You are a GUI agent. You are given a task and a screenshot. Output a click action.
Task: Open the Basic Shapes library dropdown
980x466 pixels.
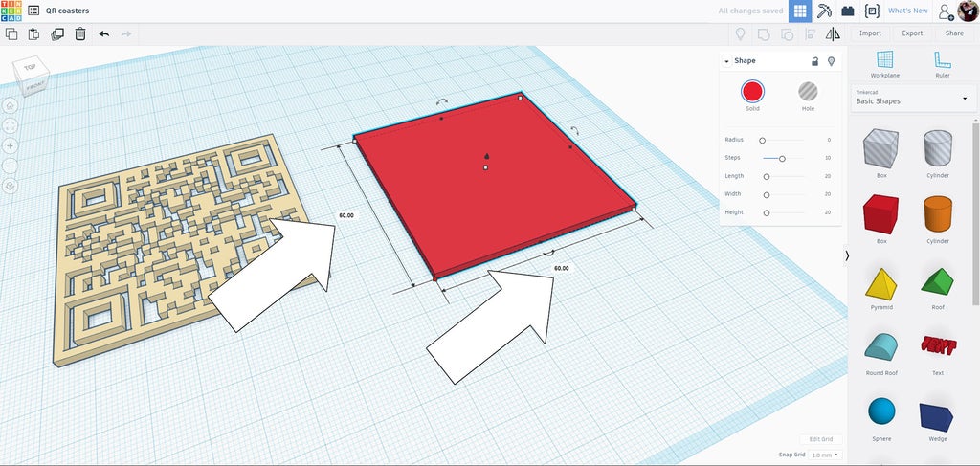913,98
